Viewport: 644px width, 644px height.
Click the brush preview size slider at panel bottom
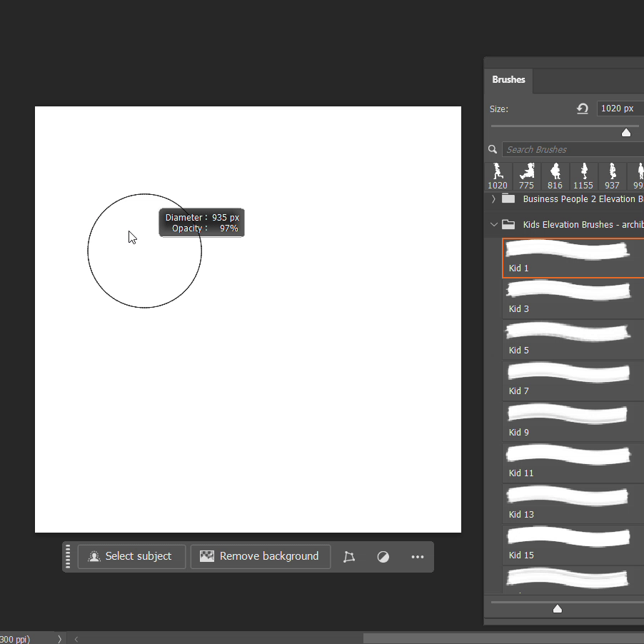click(558, 608)
